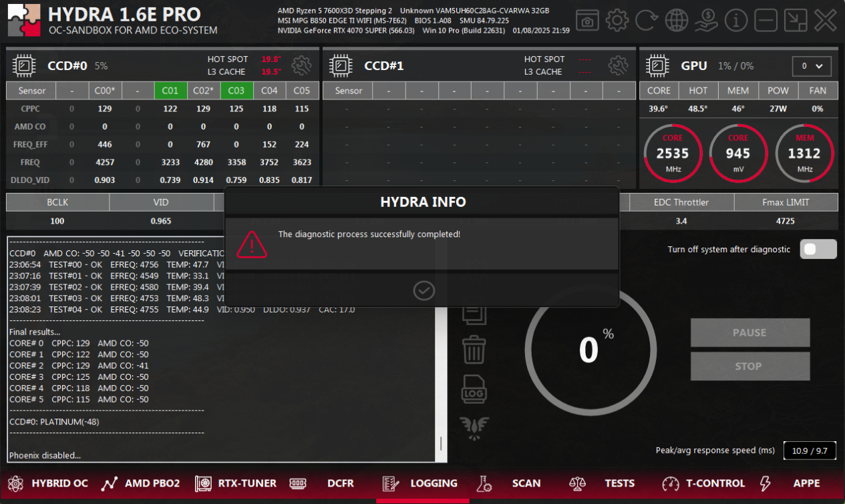The width and height of the screenshot is (845, 504).
Task: Go to the DCFR tab
Action: coord(322,483)
